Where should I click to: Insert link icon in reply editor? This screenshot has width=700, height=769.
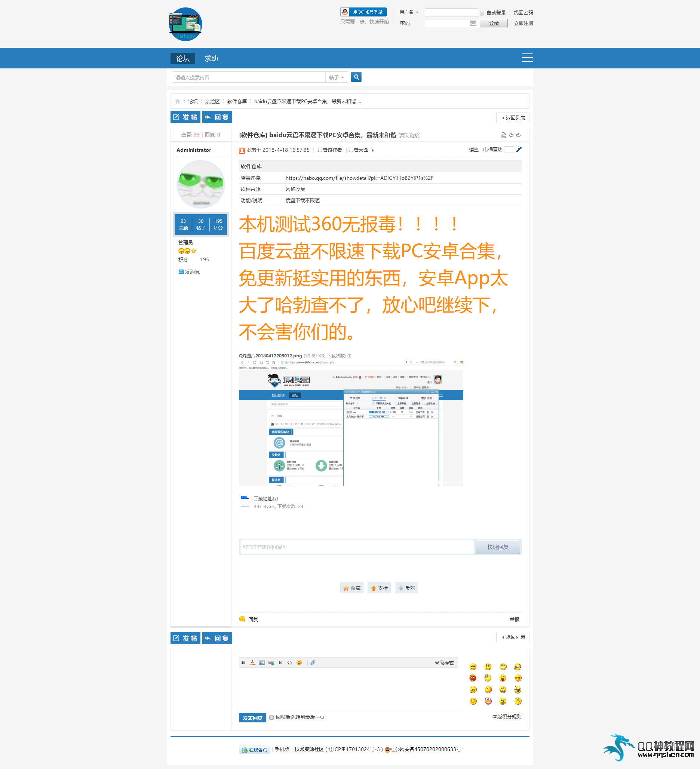click(x=271, y=662)
